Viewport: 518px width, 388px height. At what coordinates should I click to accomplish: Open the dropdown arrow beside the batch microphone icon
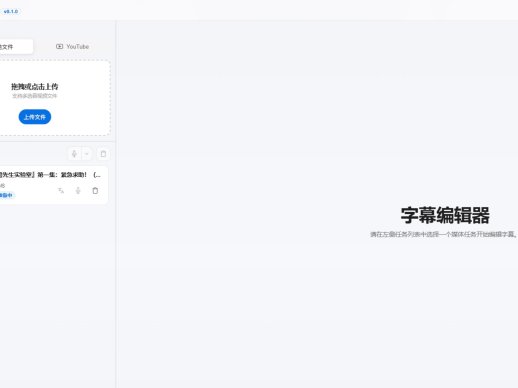point(87,154)
